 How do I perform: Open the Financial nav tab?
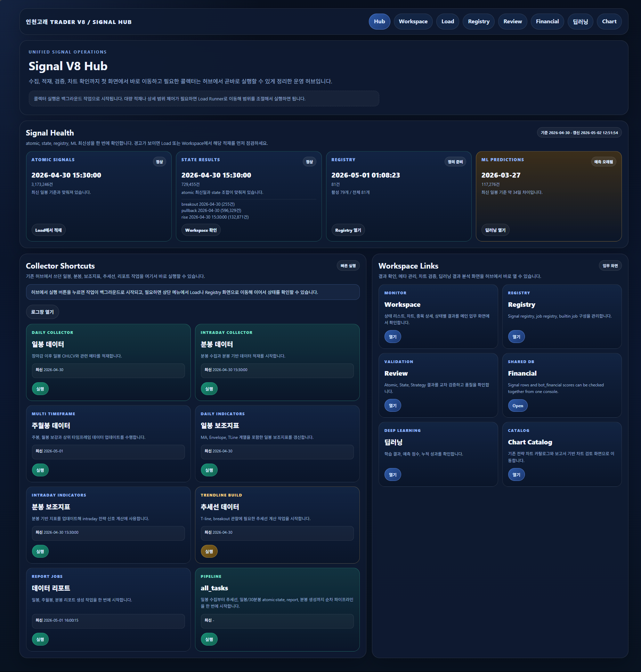(547, 22)
